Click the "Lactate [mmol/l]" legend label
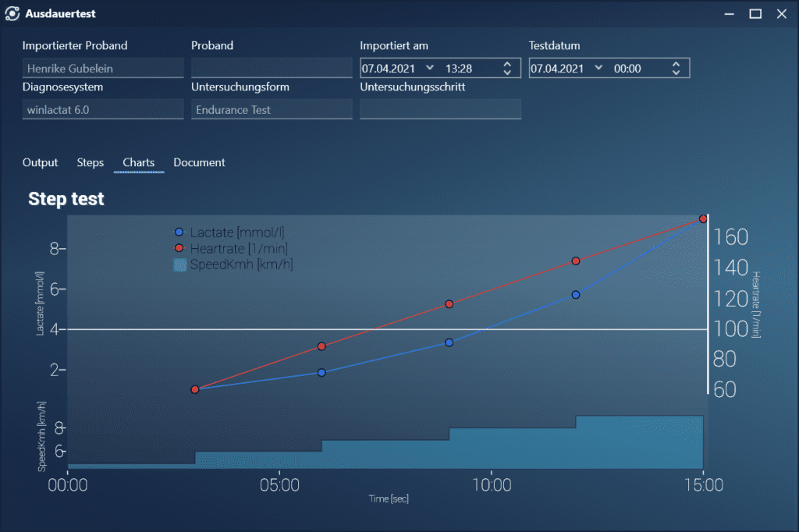Screen dimensions: 799x532 click(x=237, y=232)
